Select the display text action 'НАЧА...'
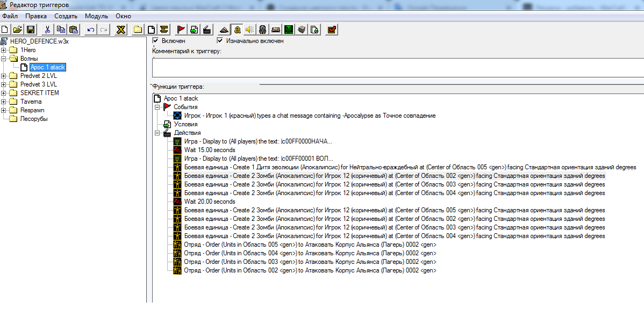The height and width of the screenshot is (316, 644). (259, 141)
